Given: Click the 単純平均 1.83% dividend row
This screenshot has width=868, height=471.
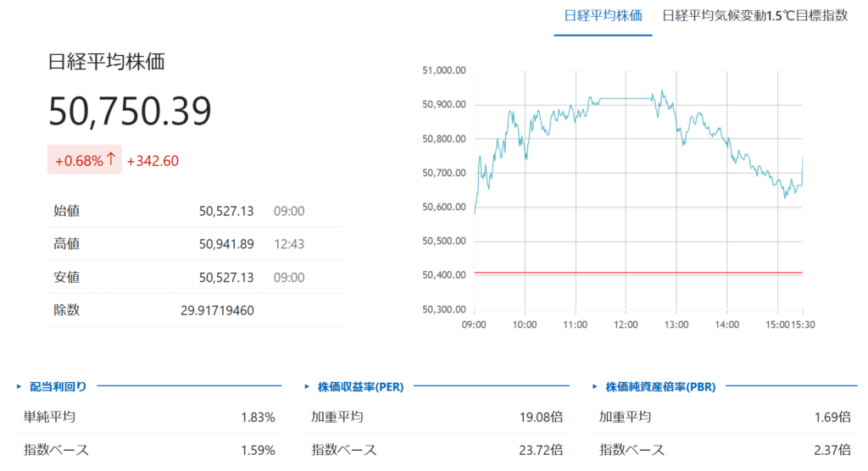Looking at the screenshot, I should [147, 417].
